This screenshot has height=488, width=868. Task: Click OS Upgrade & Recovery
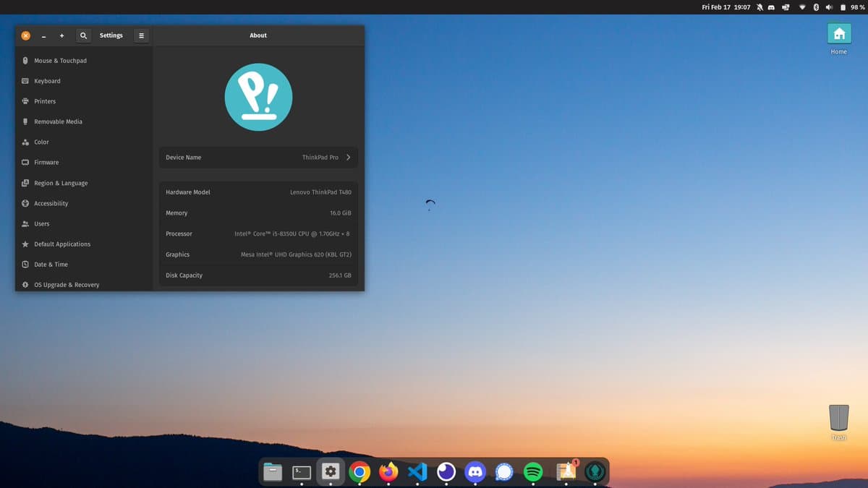tap(65, 285)
